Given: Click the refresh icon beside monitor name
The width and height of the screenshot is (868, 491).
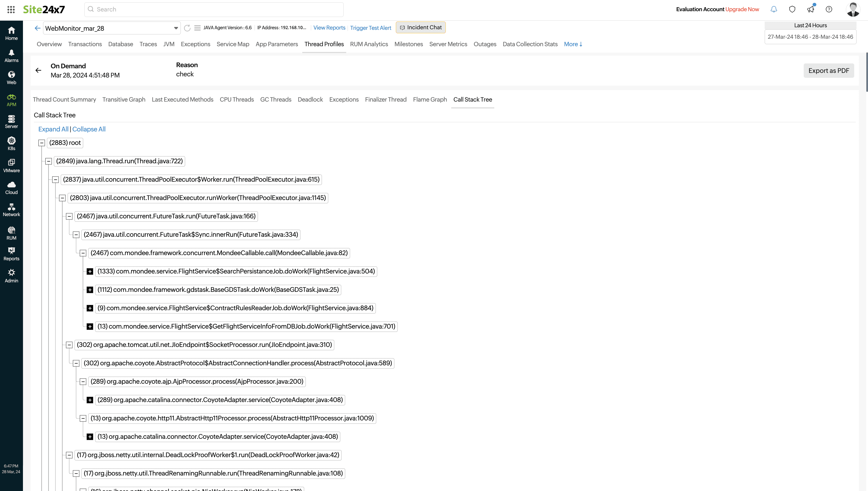Looking at the screenshot, I should (187, 28).
